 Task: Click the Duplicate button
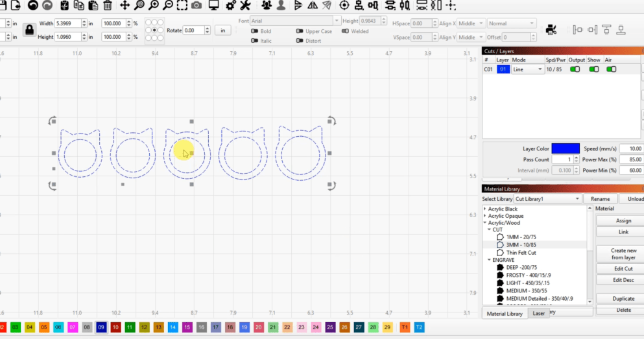pyautogui.click(x=623, y=299)
